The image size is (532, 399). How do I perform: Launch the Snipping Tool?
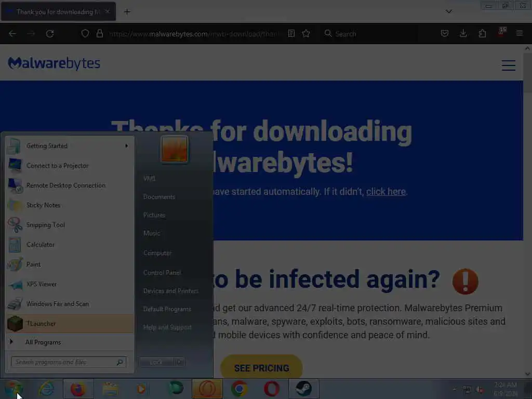pos(70,225)
